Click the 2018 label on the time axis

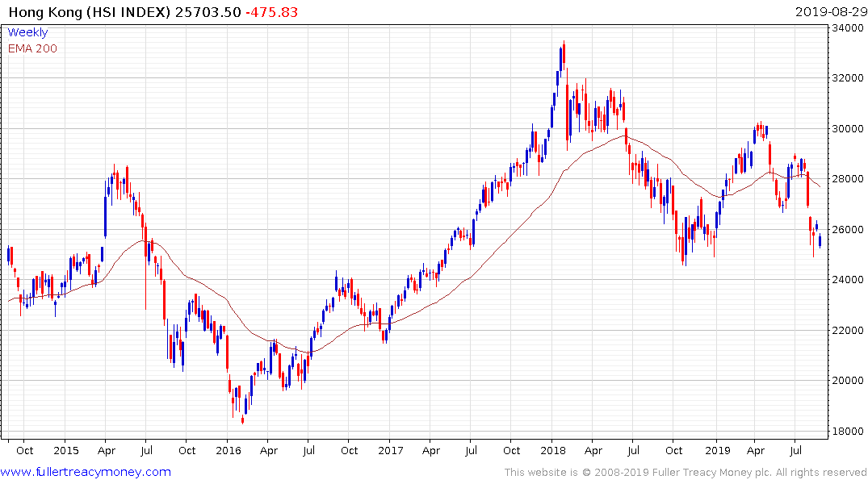tap(553, 450)
